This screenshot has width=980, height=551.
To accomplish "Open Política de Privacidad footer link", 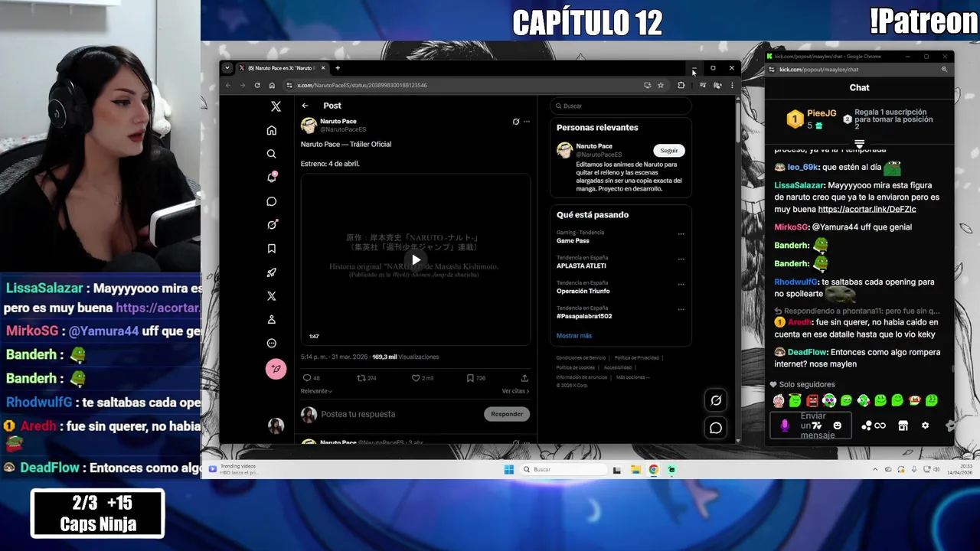I will click(636, 357).
